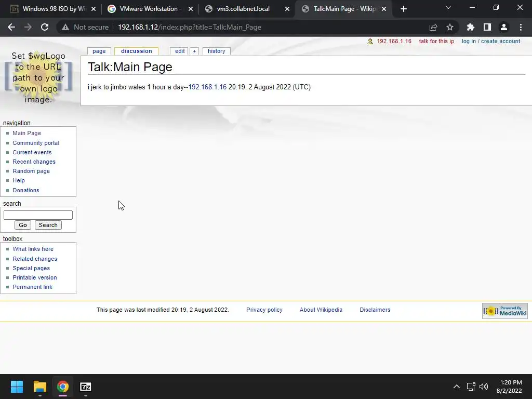Go to Main Page in navigation

27,133
